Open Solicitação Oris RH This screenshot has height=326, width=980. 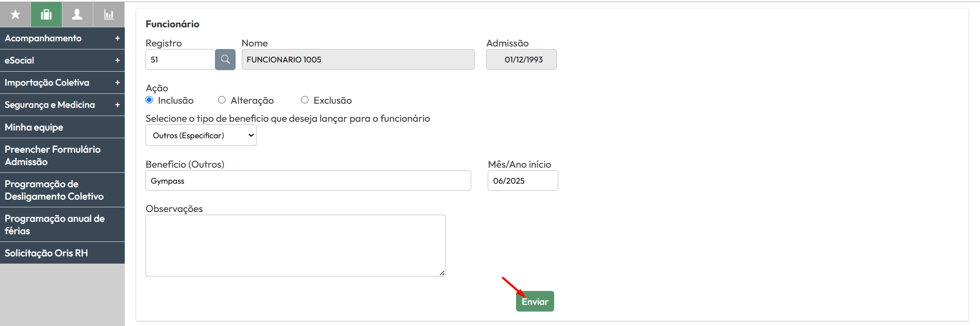[62, 253]
